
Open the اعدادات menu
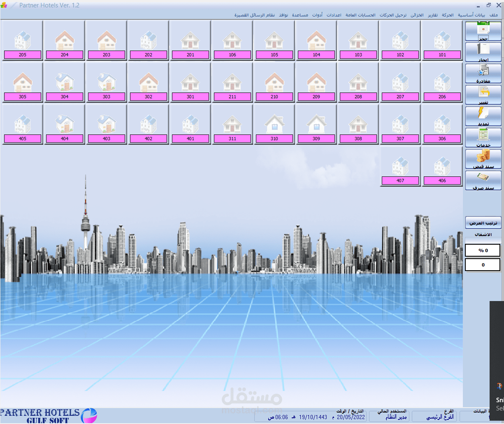[x=334, y=15]
